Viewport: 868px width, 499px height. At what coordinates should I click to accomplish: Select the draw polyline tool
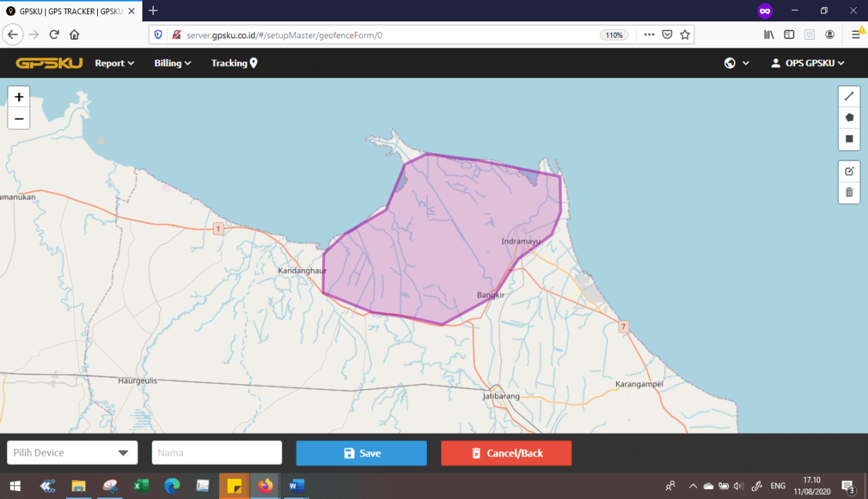point(849,97)
